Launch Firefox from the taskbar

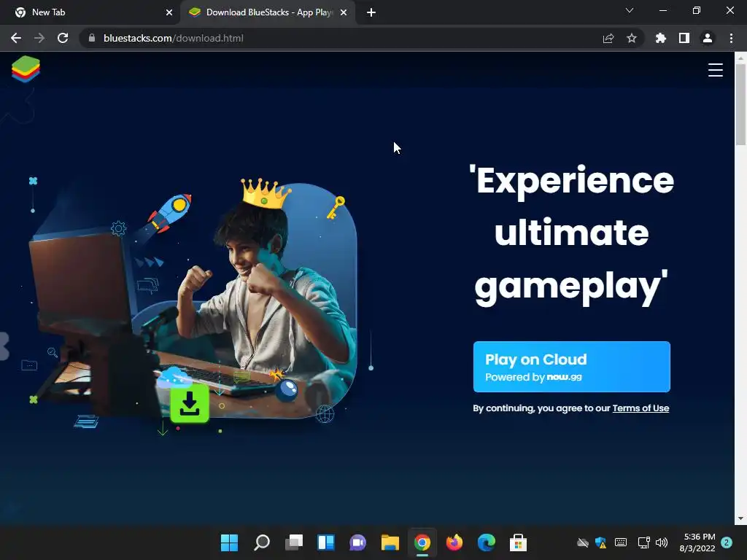454,542
